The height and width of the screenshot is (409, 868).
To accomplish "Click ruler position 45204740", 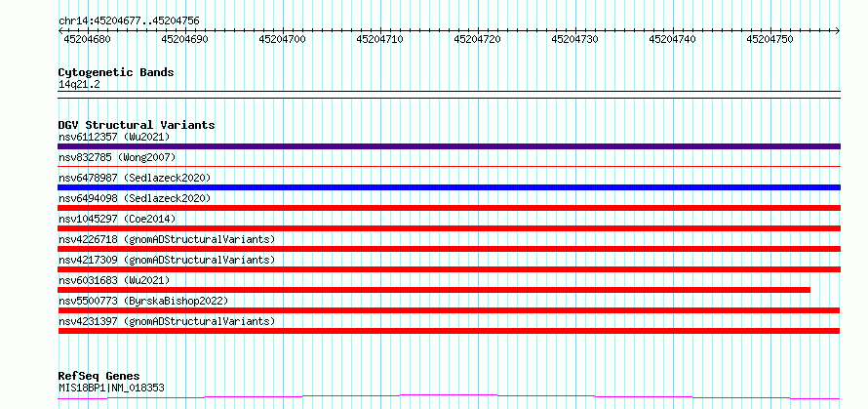I will pos(673,39).
